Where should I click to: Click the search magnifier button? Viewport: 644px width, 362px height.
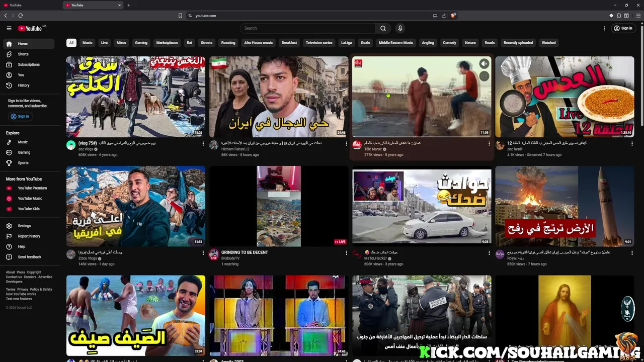click(x=383, y=28)
